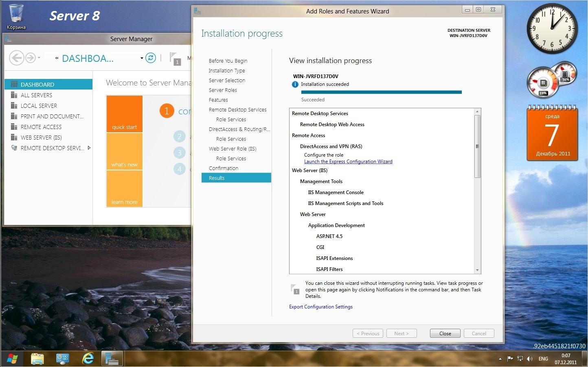This screenshot has width=588, height=367.
Task: Open Server Manager taskbar icon
Action: click(112, 358)
